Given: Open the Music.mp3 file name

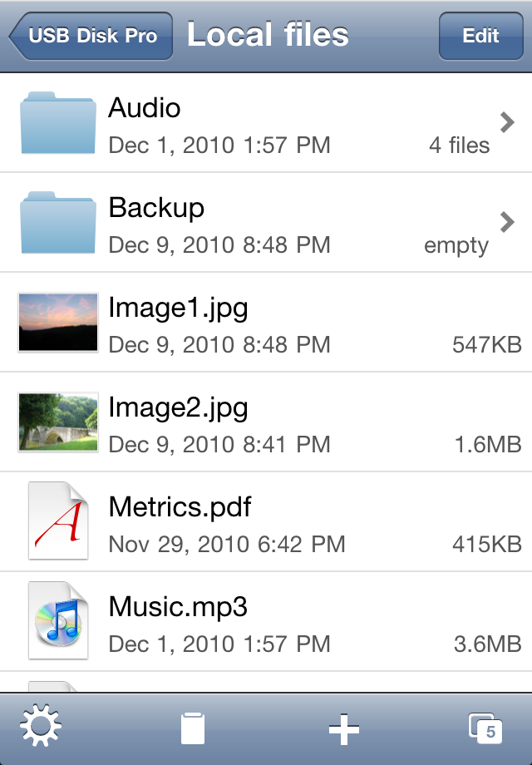Looking at the screenshot, I should point(178,606).
